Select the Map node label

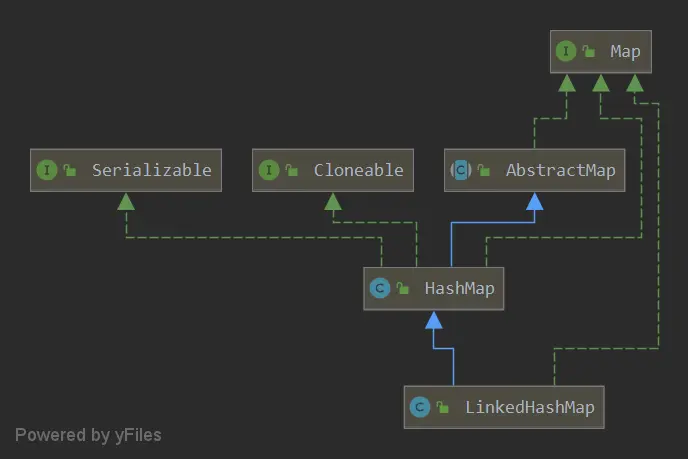[625, 52]
